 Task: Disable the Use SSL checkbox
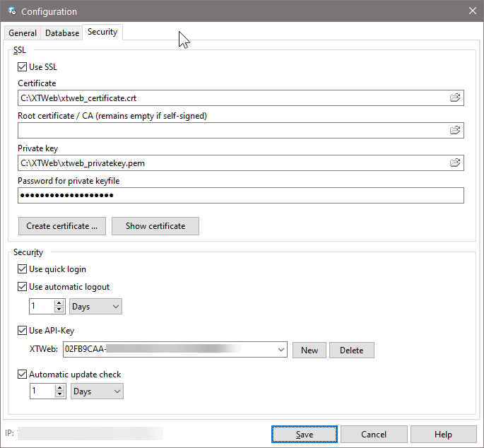(23, 67)
